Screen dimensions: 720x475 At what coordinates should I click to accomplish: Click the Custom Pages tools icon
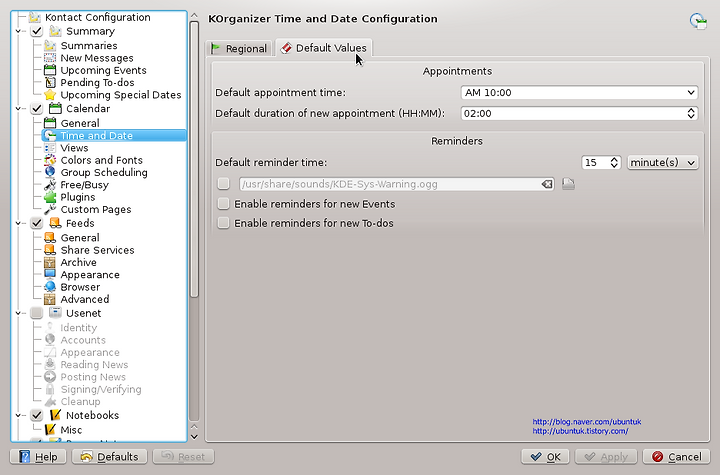(x=50, y=209)
